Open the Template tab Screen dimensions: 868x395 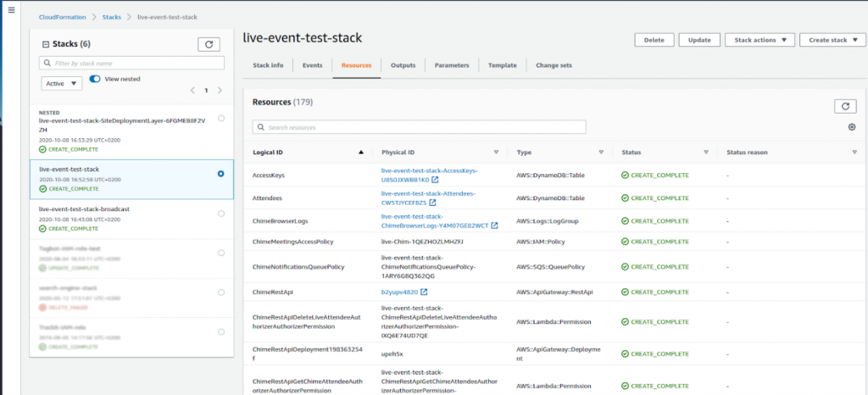click(x=503, y=65)
